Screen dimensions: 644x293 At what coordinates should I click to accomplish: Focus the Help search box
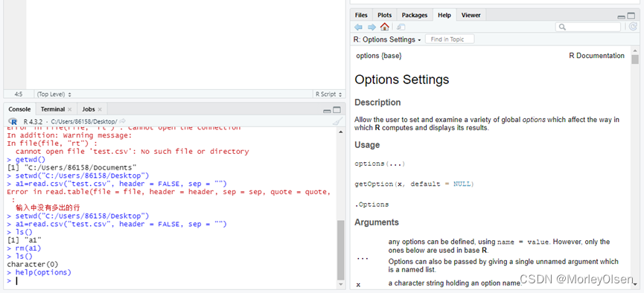[588, 27]
